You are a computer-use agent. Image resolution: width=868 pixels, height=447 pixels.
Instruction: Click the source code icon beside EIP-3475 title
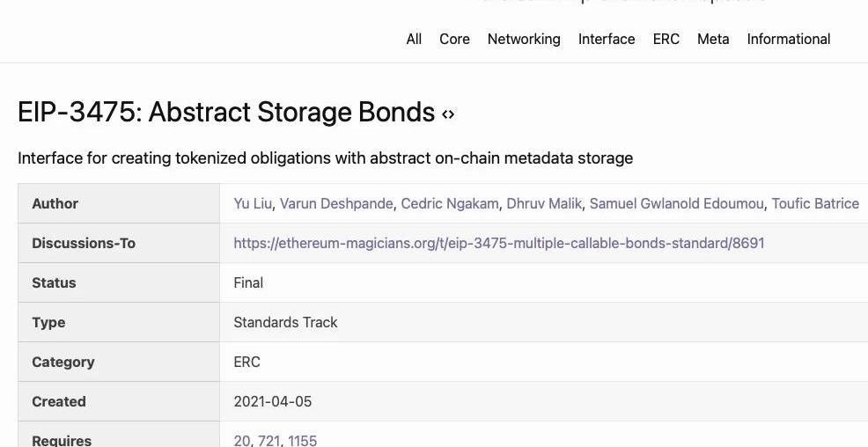448,114
